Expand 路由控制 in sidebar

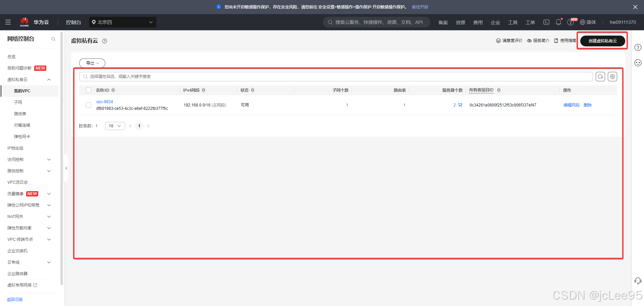49,171
